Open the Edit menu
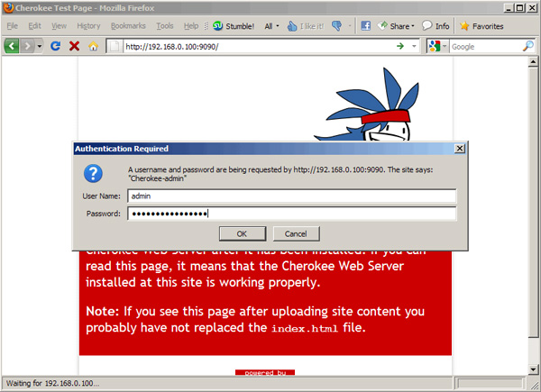The width and height of the screenshot is (541, 392). [x=34, y=26]
